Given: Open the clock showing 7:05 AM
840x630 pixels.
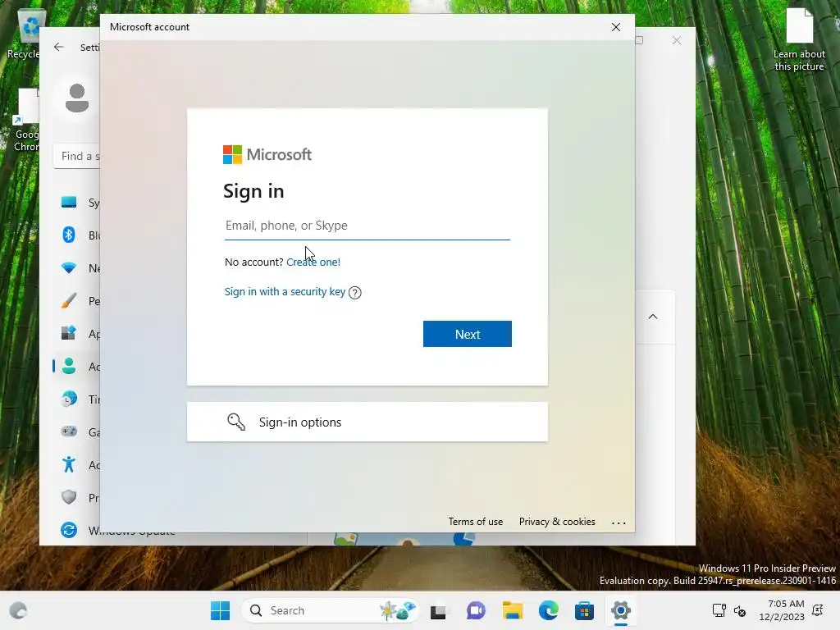Looking at the screenshot, I should click(x=782, y=610).
